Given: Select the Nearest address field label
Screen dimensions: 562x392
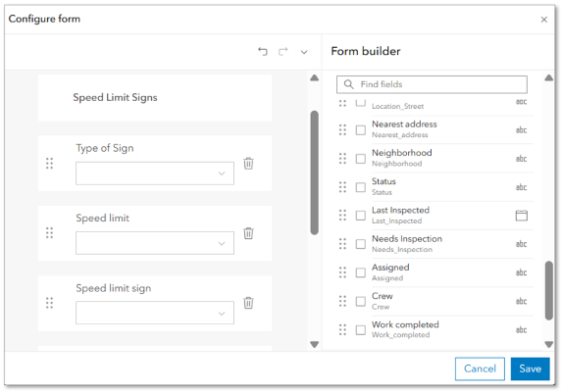Looking at the screenshot, I should tap(404, 124).
